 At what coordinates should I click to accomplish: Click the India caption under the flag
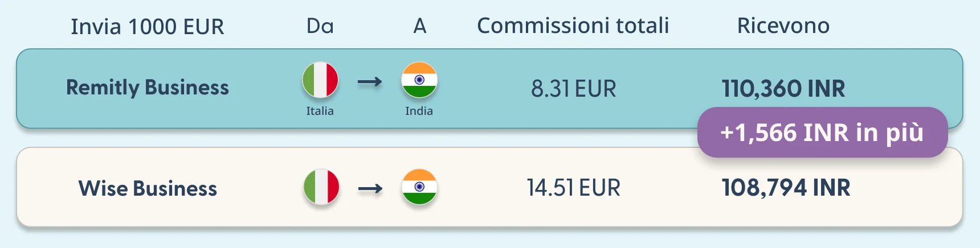click(x=419, y=111)
